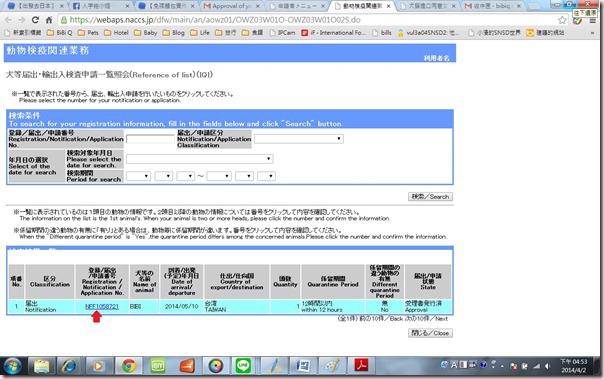Open application number link NFF1058721

pyautogui.click(x=102, y=307)
